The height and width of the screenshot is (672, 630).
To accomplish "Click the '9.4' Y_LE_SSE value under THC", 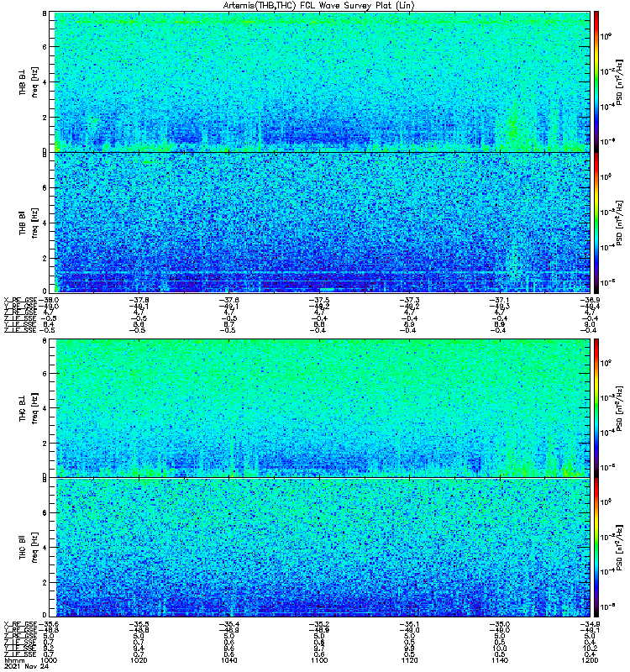I will [139, 648].
